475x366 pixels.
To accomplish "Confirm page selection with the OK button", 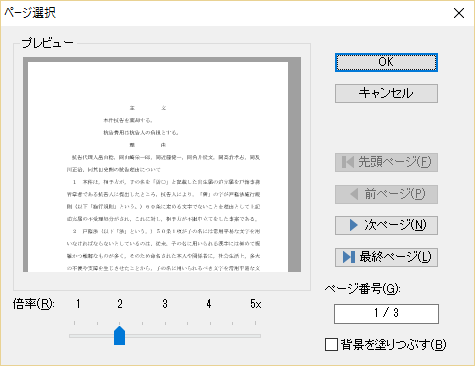I will tap(386, 62).
